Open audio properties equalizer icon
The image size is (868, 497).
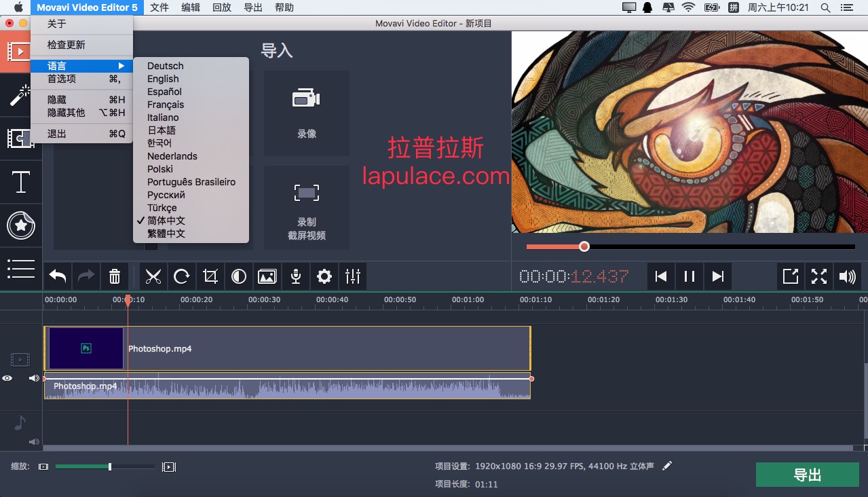click(x=353, y=276)
